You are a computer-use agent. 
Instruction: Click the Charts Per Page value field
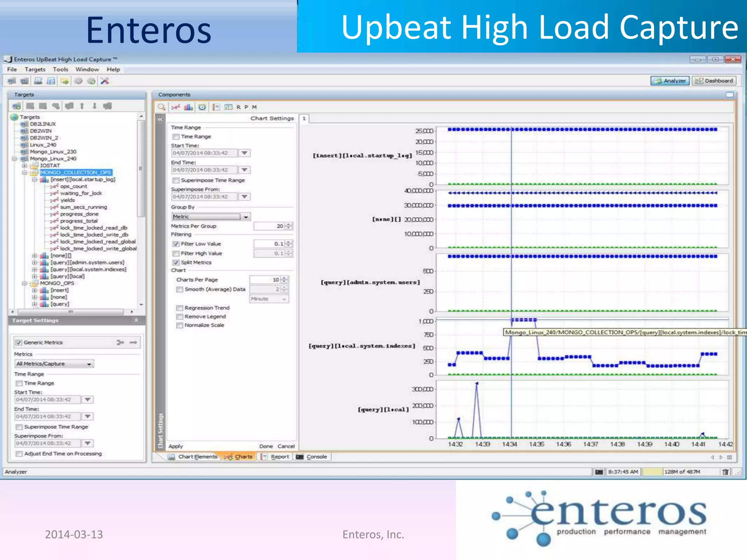pos(265,280)
